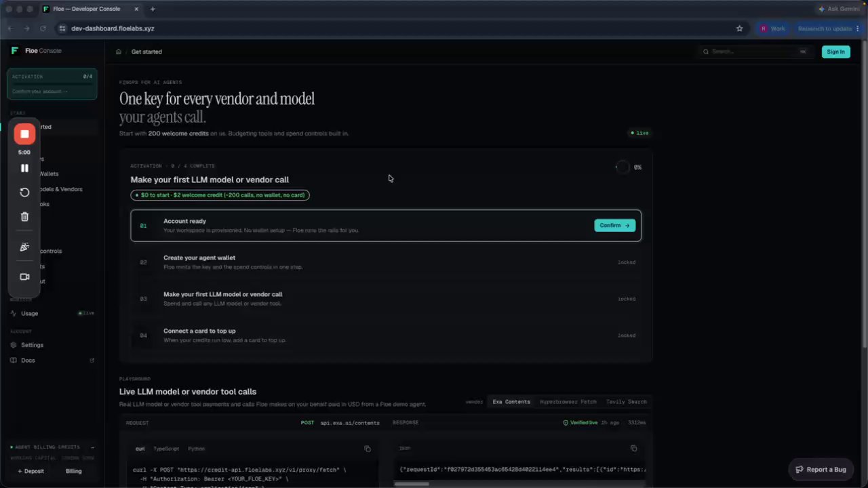Toggle the camera icon in the recorder widget
This screenshot has width=868, height=488.
pos(24,277)
